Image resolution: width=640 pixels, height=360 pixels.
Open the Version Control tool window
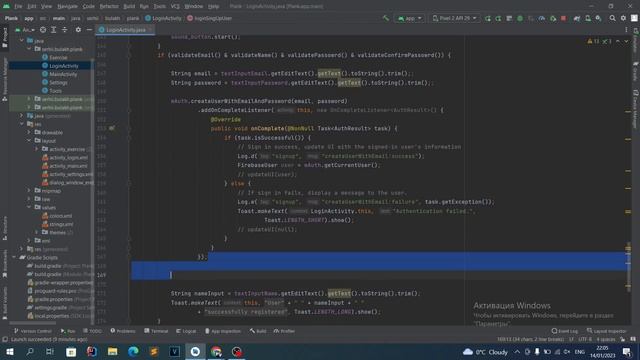[33, 331]
